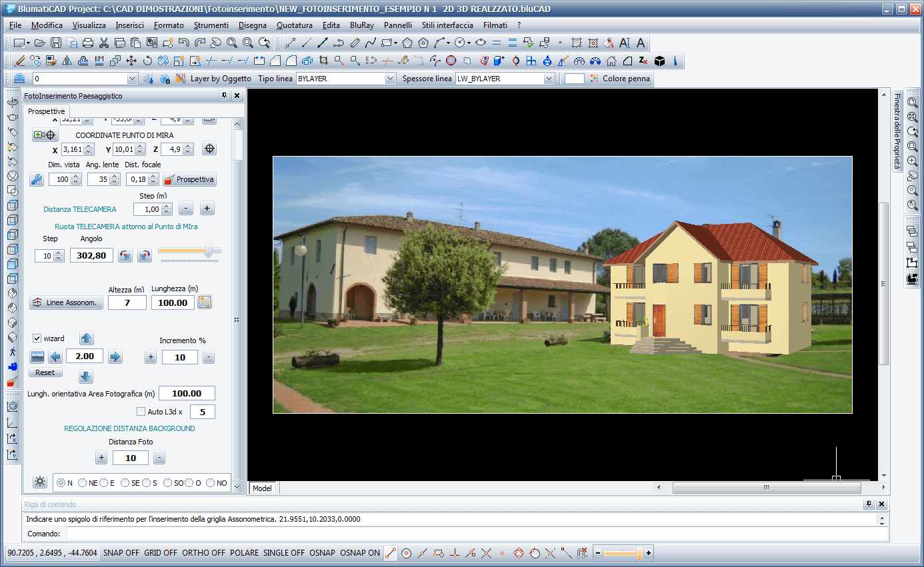This screenshot has width=924, height=567.
Task: Decrease Distanza Foto with minus button
Action: (x=159, y=458)
